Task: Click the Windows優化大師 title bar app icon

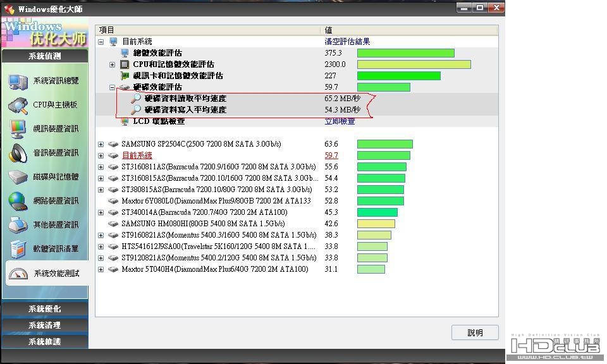Action: (9, 9)
